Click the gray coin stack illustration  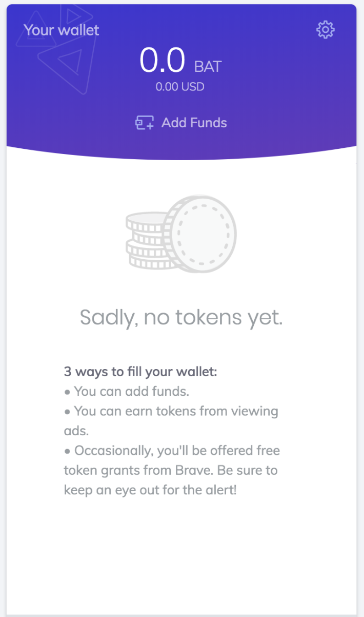tap(181, 234)
